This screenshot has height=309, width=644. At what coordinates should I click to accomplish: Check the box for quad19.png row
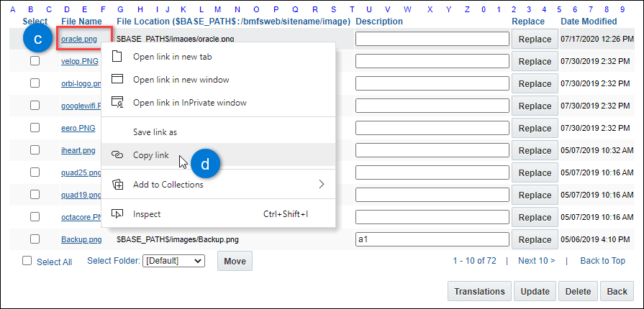point(35,194)
